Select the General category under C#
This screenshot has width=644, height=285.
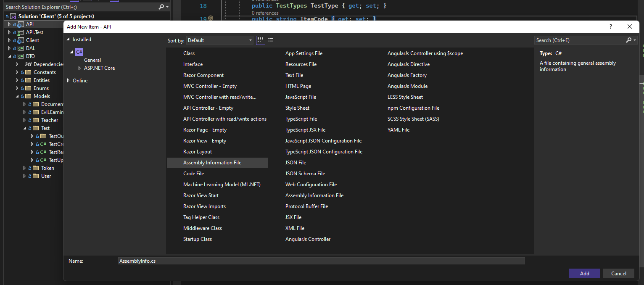pos(92,60)
